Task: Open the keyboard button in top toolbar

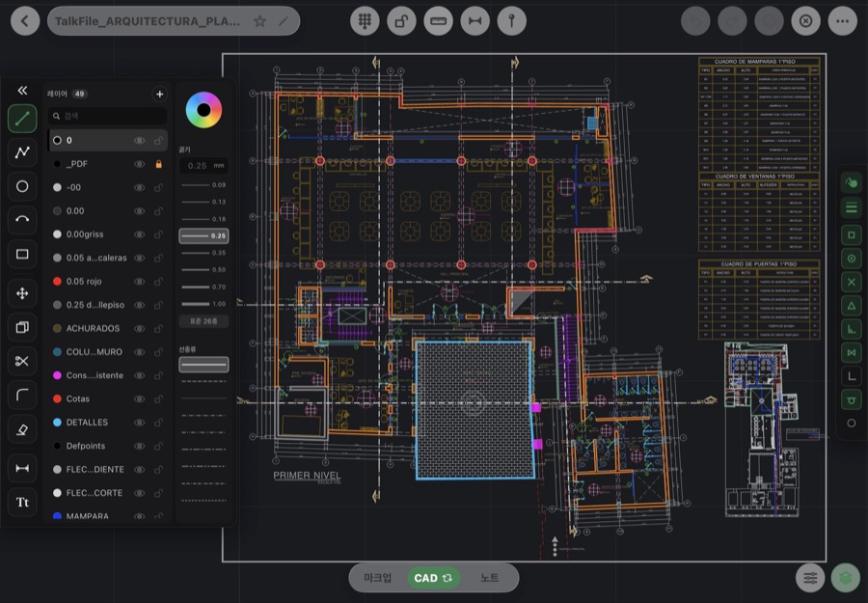Action: [x=438, y=21]
